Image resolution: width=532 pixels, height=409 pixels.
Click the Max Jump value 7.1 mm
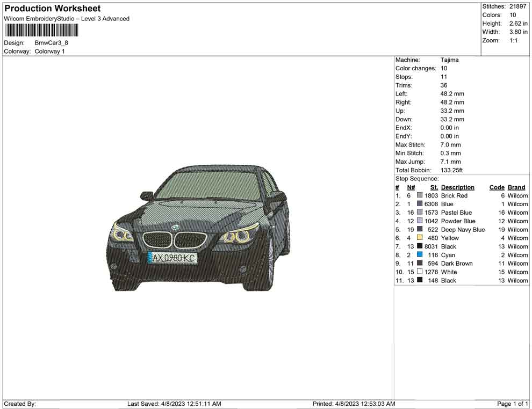pyautogui.click(x=450, y=162)
